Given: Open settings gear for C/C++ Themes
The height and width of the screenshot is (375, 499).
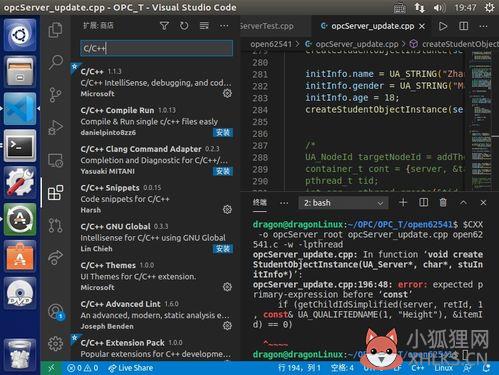Looking at the screenshot, I should [227, 287].
